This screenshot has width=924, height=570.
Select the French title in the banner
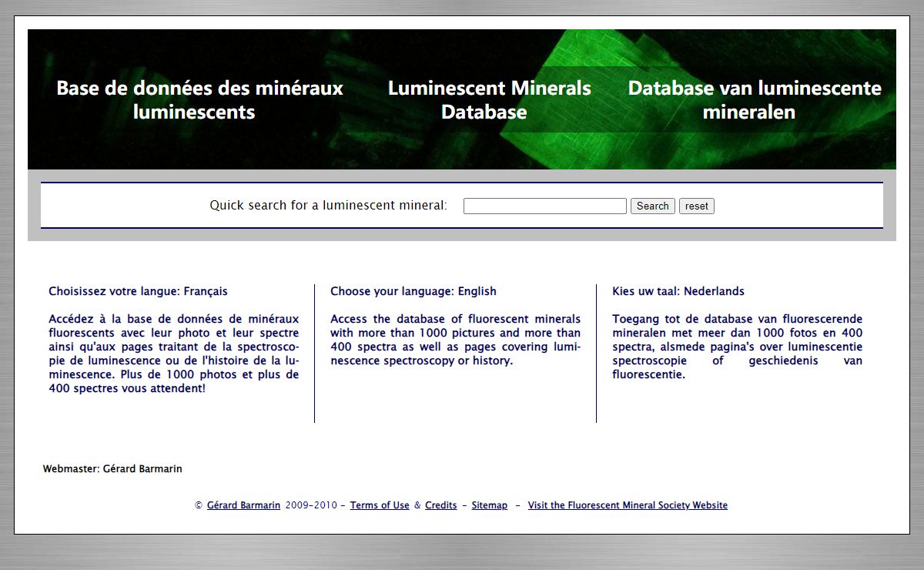point(199,99)
